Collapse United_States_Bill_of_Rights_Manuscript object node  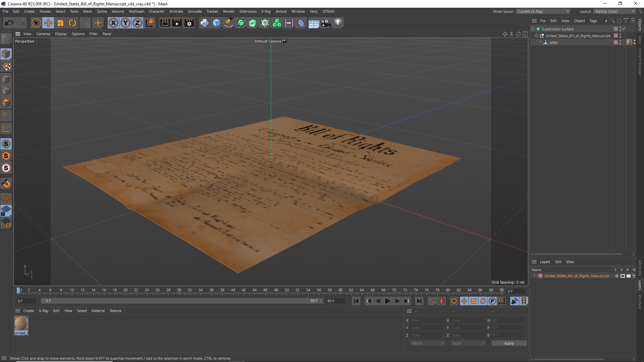pos(537,36)
